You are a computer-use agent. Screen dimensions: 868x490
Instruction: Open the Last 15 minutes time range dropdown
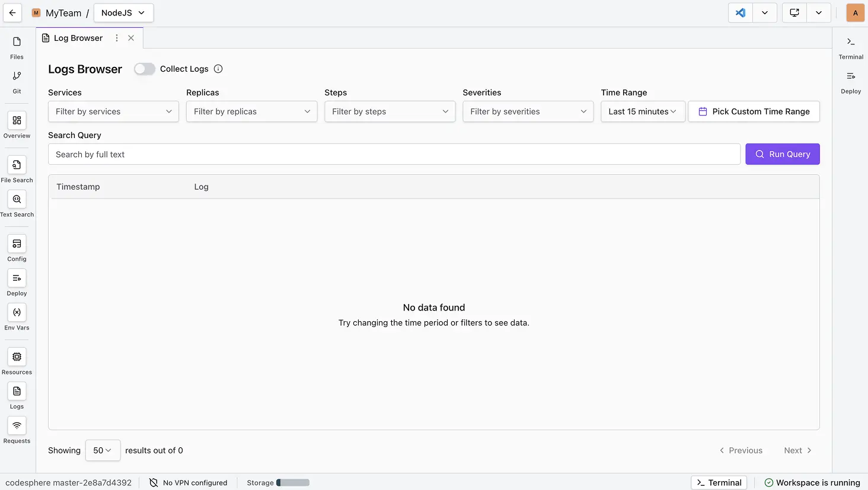pyautogui.click(x=643, y=111)
